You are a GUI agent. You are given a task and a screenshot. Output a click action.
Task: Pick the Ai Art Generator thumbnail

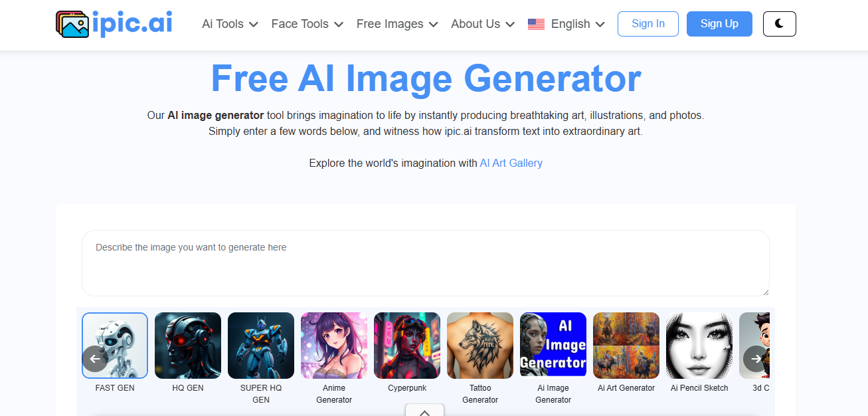tap(626, 346)
